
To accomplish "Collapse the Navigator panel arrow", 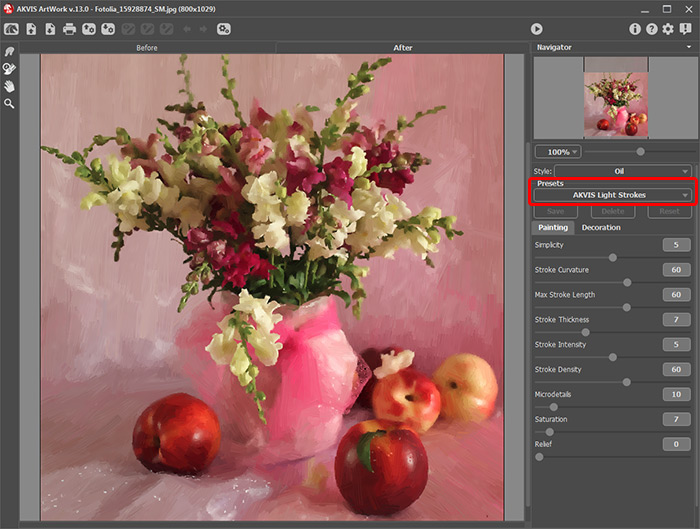I will [689, 47].
